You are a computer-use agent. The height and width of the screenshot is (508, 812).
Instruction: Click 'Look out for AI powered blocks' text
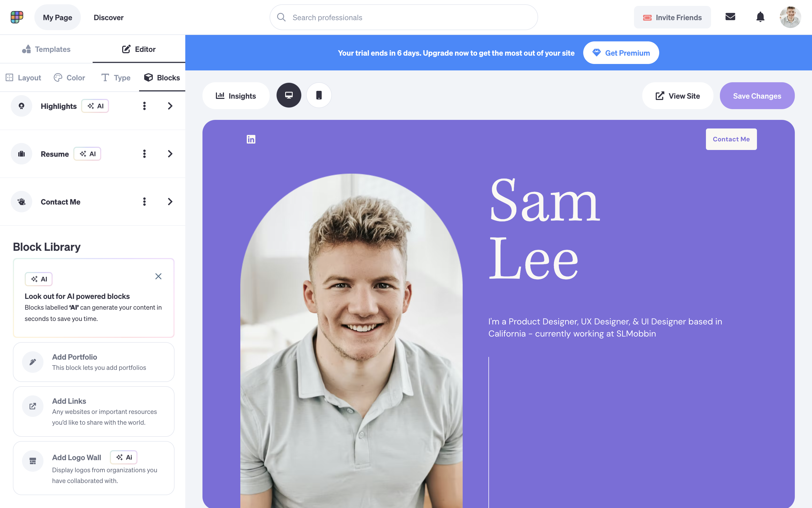click(x=77, y=296)
